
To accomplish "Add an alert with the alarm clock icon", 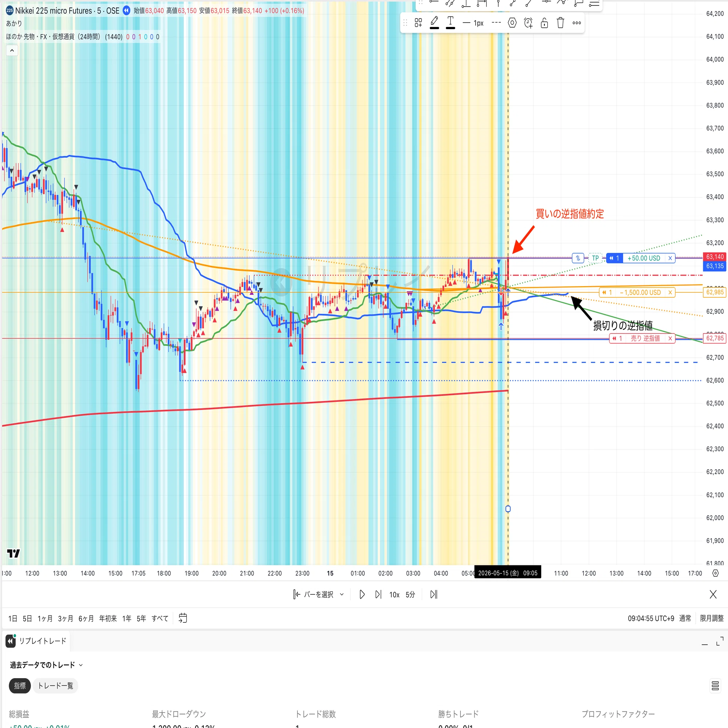I will click(528, 23).
